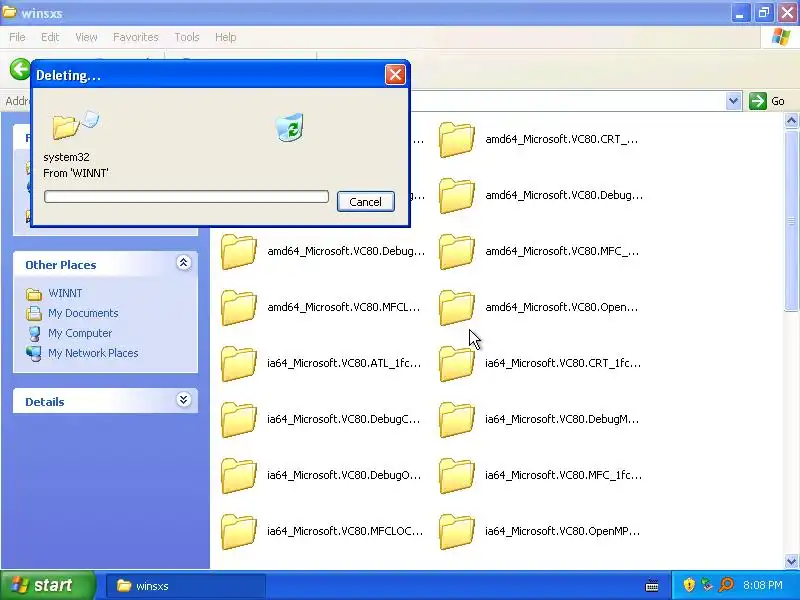Go to the WINNT folder link
This screenshot has height=600, width=800.
pyautogui.click(x=65, y=293)
